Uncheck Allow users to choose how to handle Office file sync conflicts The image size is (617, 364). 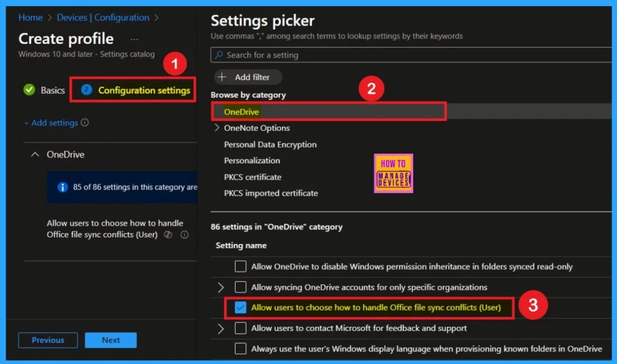pyautogui.click(x=240, y=307)
